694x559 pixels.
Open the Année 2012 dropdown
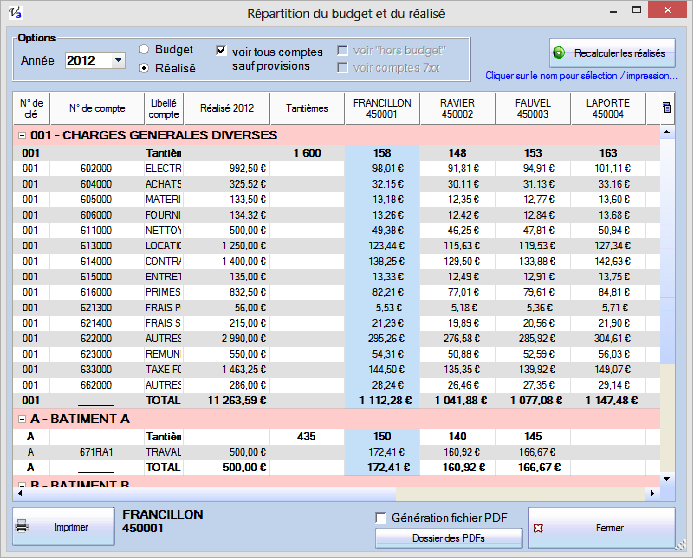coord(118,60)
